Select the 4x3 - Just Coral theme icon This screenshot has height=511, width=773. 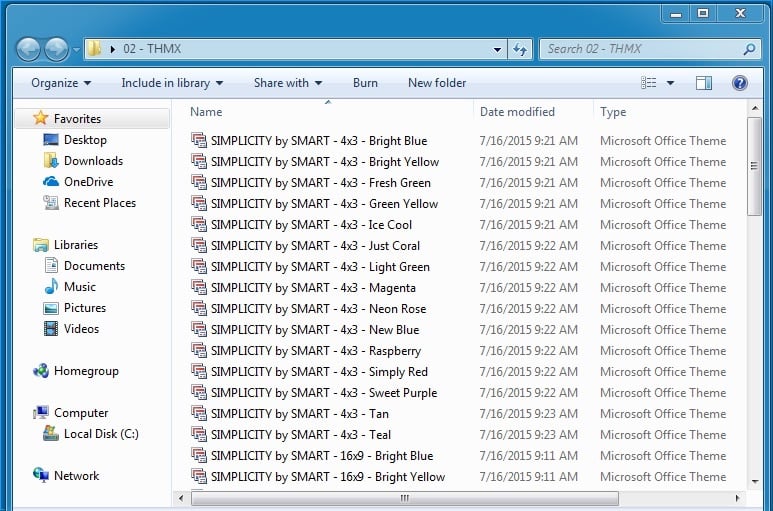tap(199, 245)
